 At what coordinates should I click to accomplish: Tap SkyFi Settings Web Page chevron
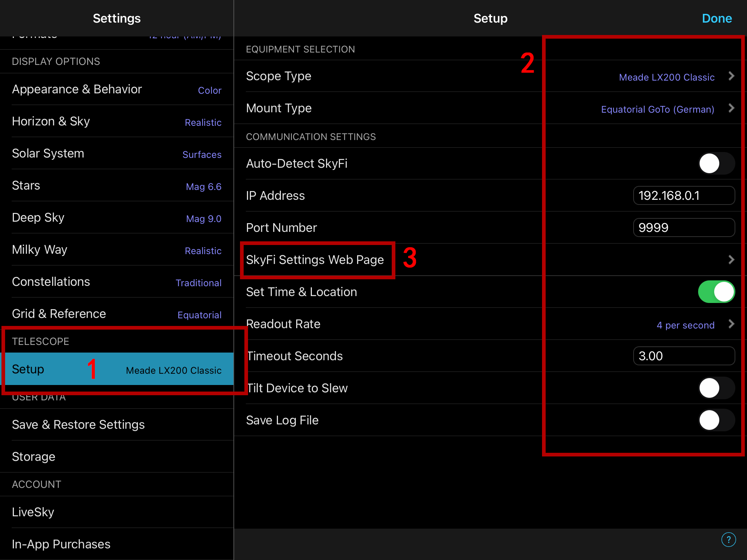731,260
